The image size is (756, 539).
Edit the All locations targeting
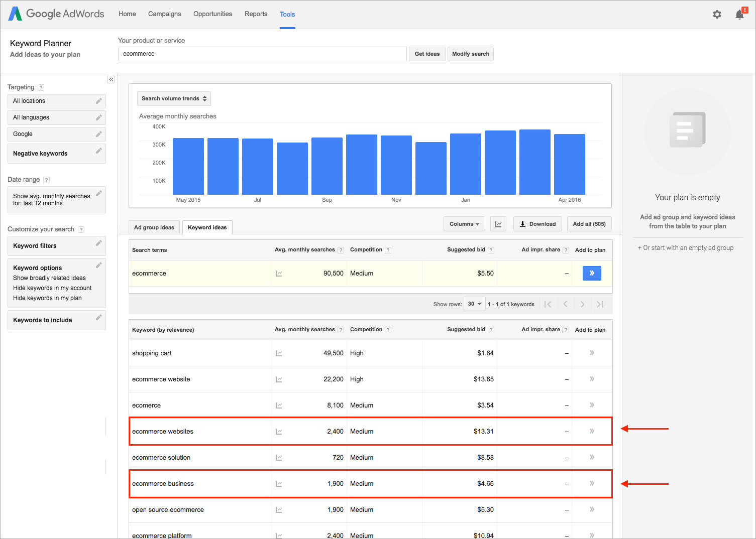56,101
